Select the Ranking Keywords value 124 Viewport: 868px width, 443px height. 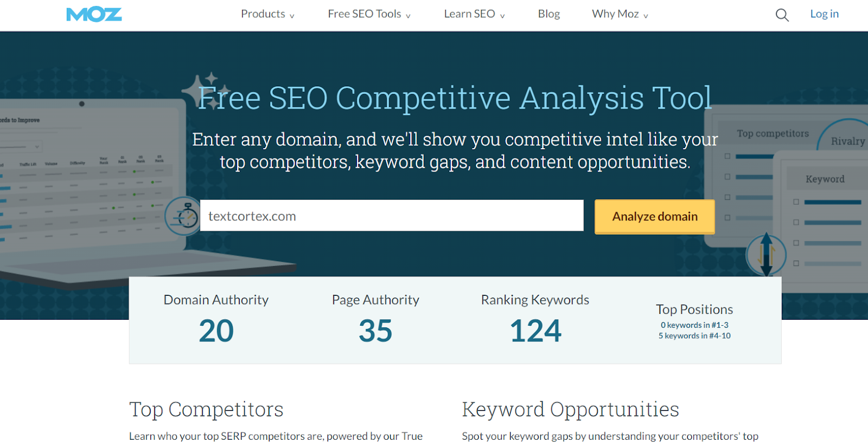click(535, 331)
